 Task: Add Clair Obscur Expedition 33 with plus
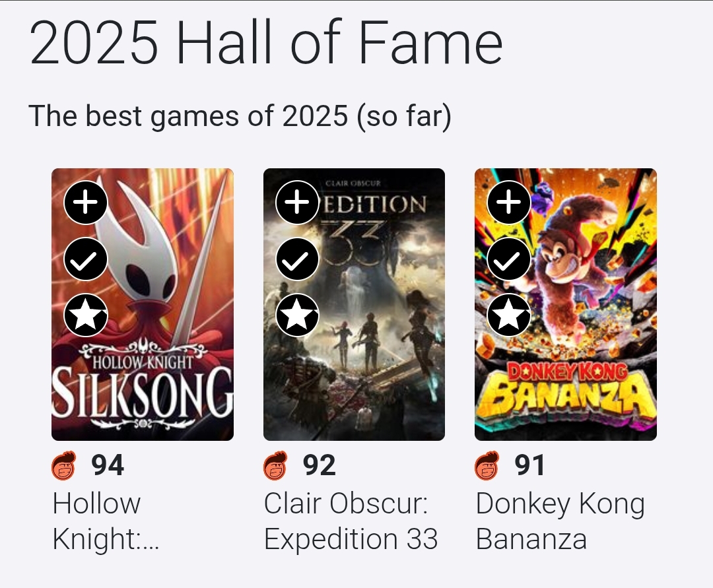tap(297, 203)
